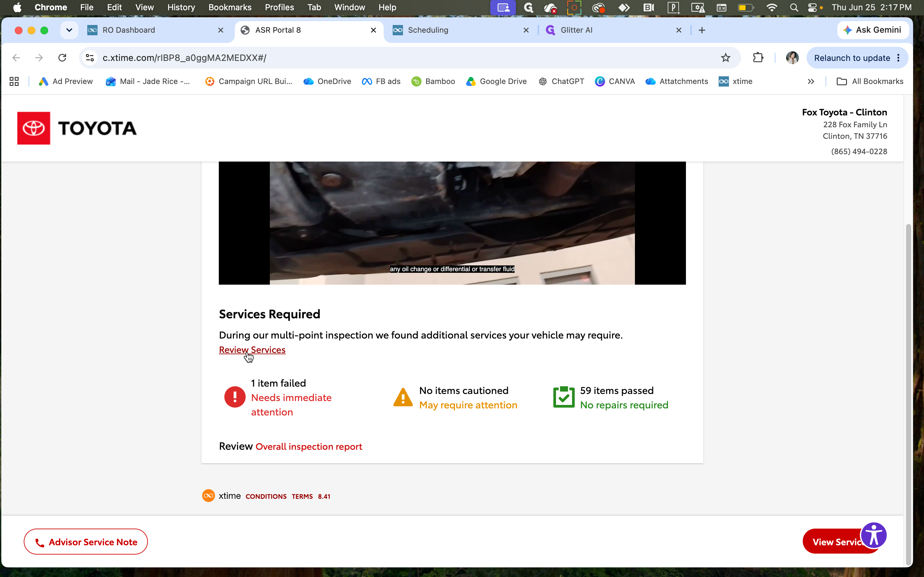924x577 pixels.
Task: Open the Relaunch to update menu dots
Action: pyautogui.click(x=898, y=58)
